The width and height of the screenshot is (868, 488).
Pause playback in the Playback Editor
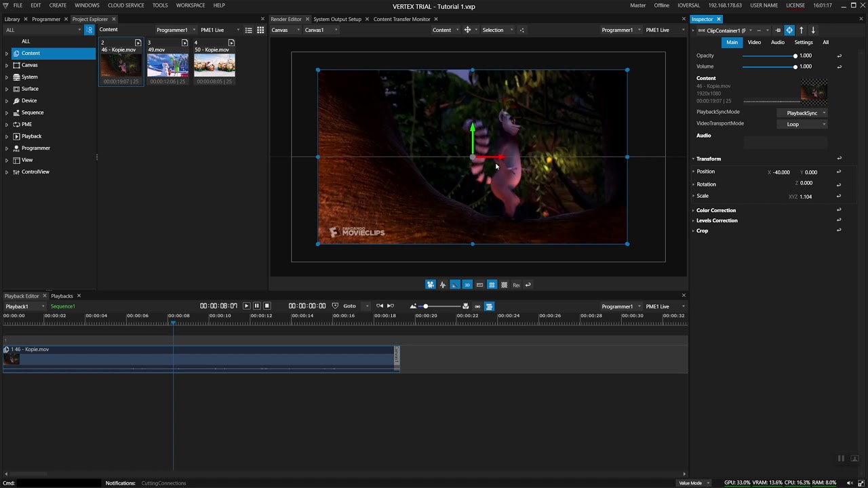257,306
